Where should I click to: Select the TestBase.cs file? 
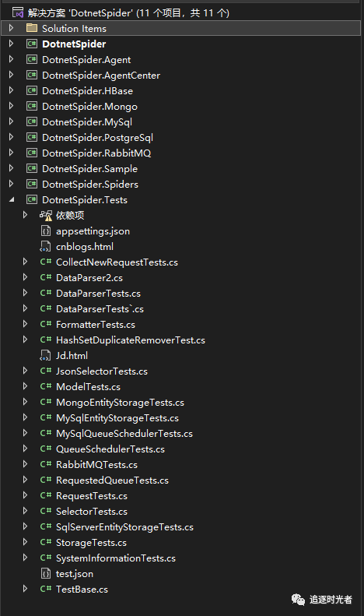[x=82, y=590]
